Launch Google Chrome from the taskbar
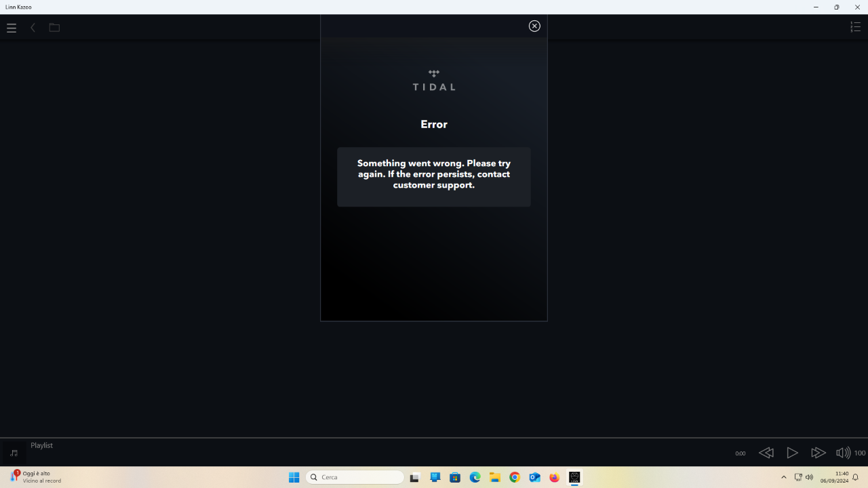The image size is (868, 488). [515, 477]
